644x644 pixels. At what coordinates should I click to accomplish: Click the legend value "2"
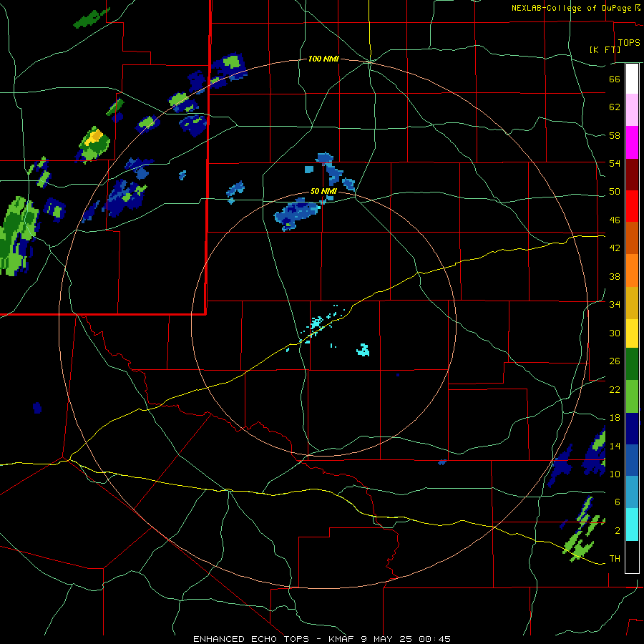[618, 531]
